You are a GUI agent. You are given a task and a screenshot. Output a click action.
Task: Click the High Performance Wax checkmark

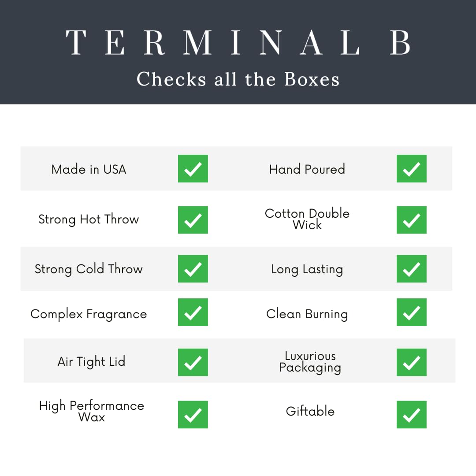click(x=193, y=414)
